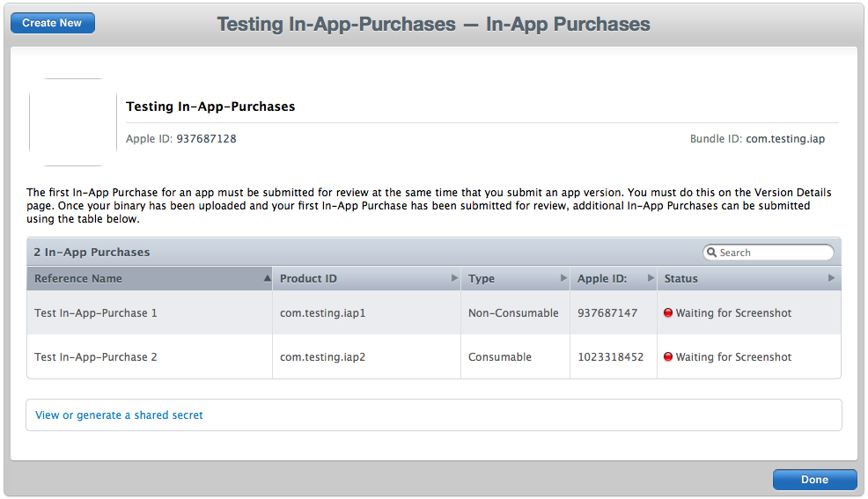Sort table by Product ID arrow

454,278
